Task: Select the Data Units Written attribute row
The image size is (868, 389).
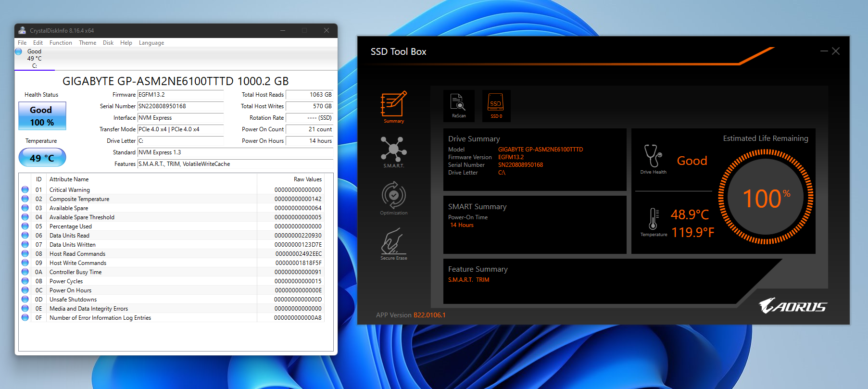Action: (x=172, y=244)
